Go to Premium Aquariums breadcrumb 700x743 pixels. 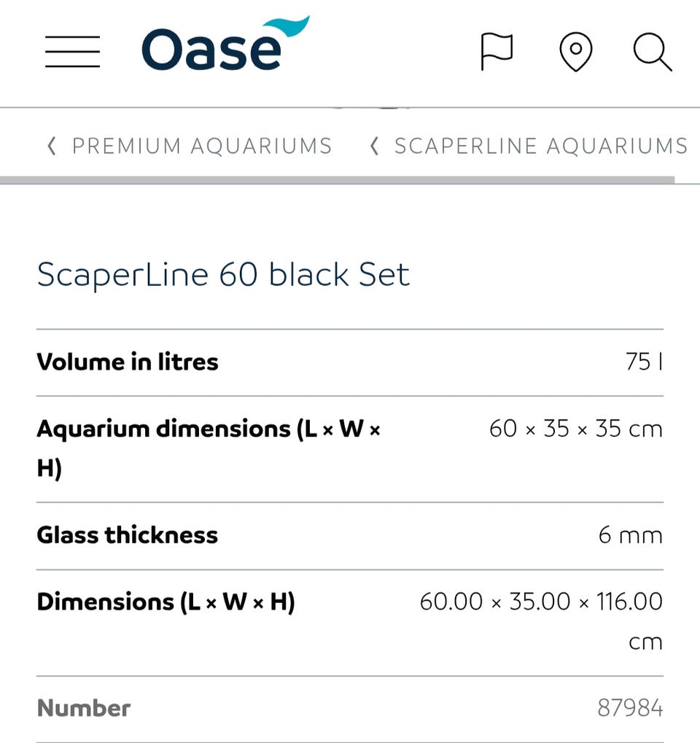(201, 147)
